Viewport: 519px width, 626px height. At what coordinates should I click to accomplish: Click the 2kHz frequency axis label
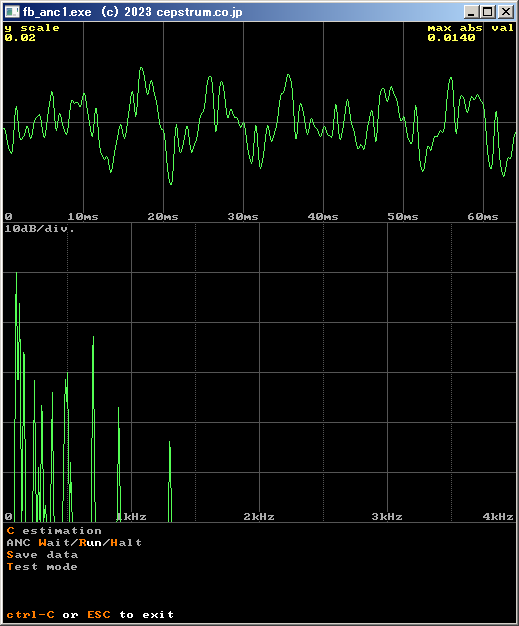click(259, 517)
